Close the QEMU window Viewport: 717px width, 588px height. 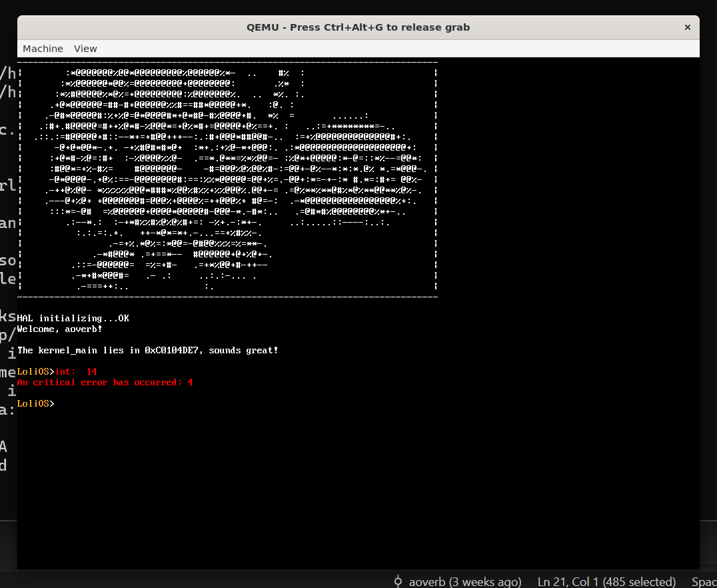point(687,27)
